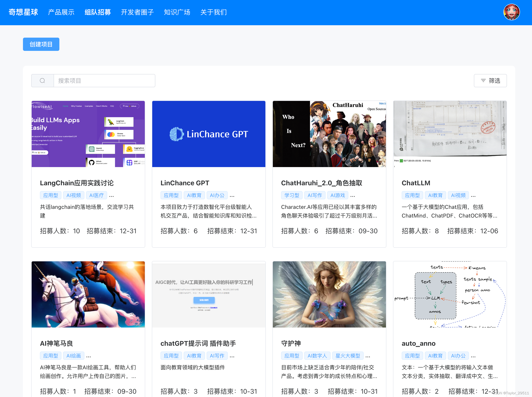Open auto_anno diagram thumbnail

click(x=449, y=294)
